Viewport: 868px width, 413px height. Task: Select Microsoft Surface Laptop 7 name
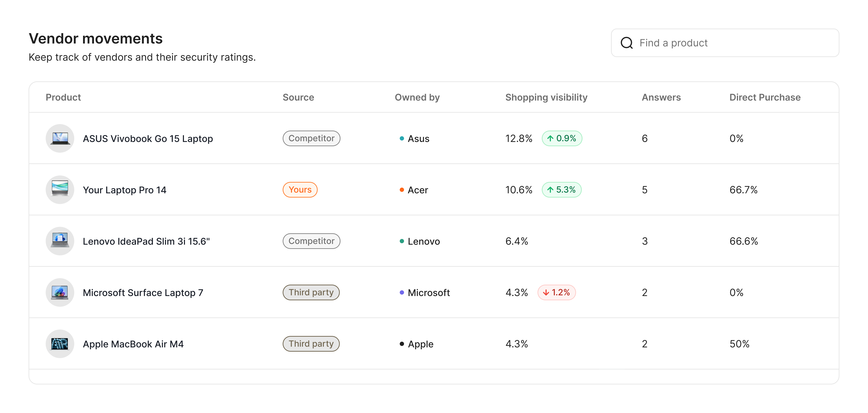click(143, 293)
